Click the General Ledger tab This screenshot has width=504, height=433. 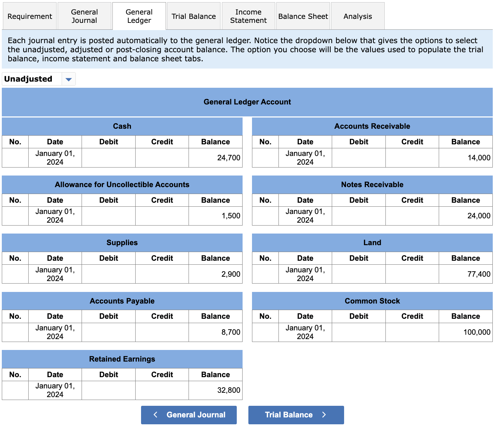pyautogui.click(x=139, y=16)
